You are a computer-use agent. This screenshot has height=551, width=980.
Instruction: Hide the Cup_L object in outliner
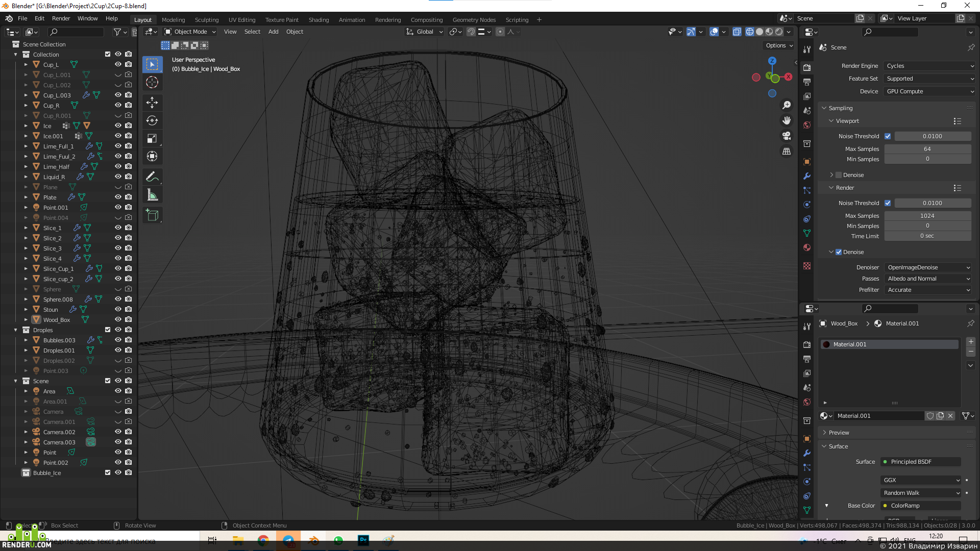coord(118,64)
